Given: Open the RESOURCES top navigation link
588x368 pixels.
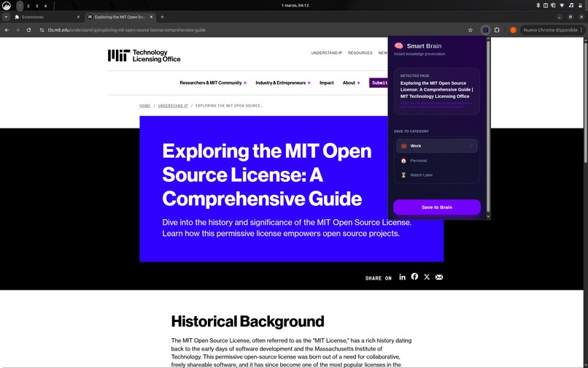Looking at the screenshot, I should tap(360, 53).
